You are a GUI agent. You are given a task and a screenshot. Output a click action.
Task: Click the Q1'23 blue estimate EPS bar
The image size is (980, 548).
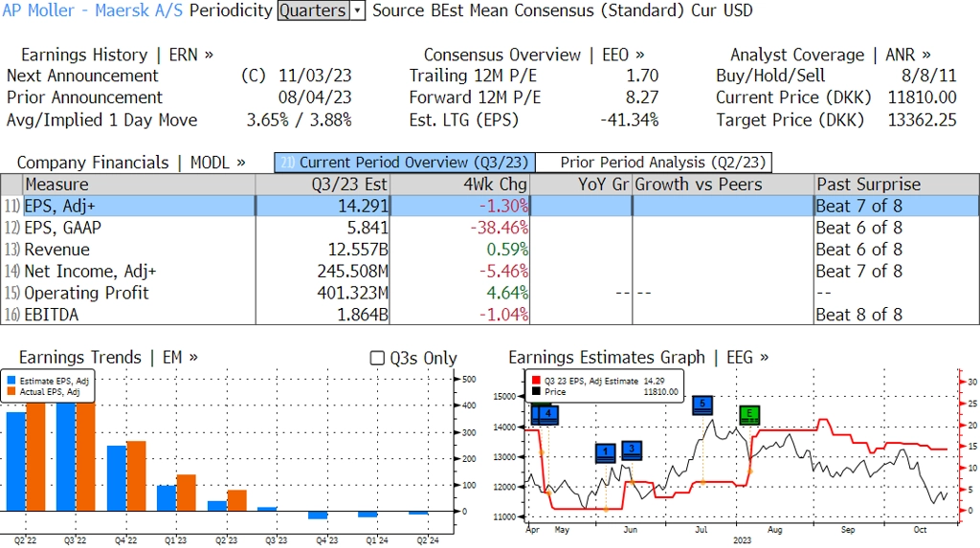point(167,498)
